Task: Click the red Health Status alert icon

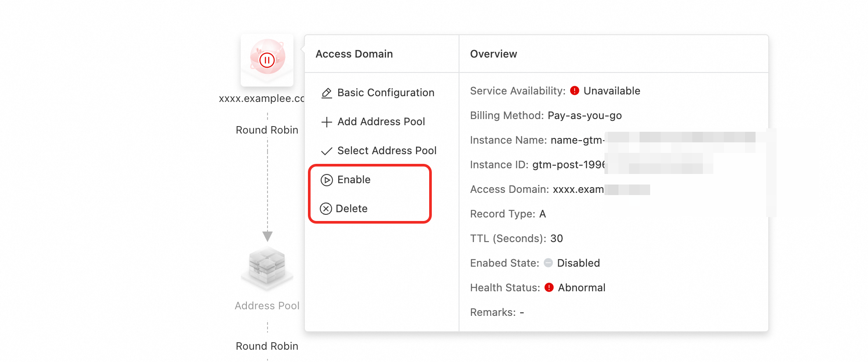Action: tap(549, 288)
